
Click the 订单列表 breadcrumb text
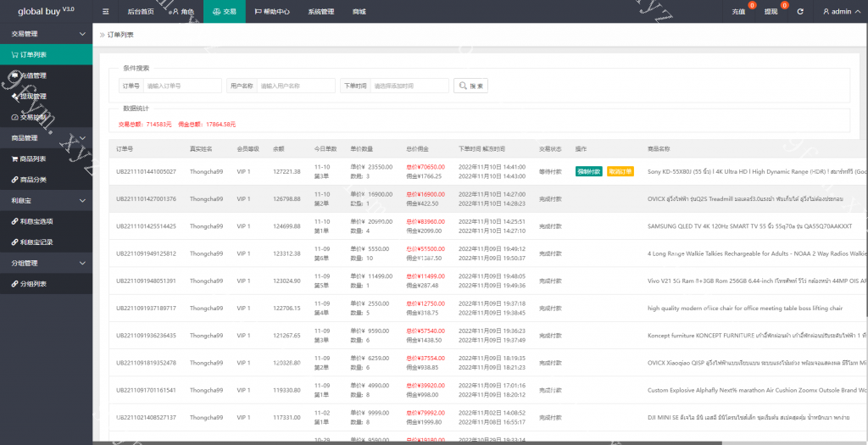pos(120,35)
